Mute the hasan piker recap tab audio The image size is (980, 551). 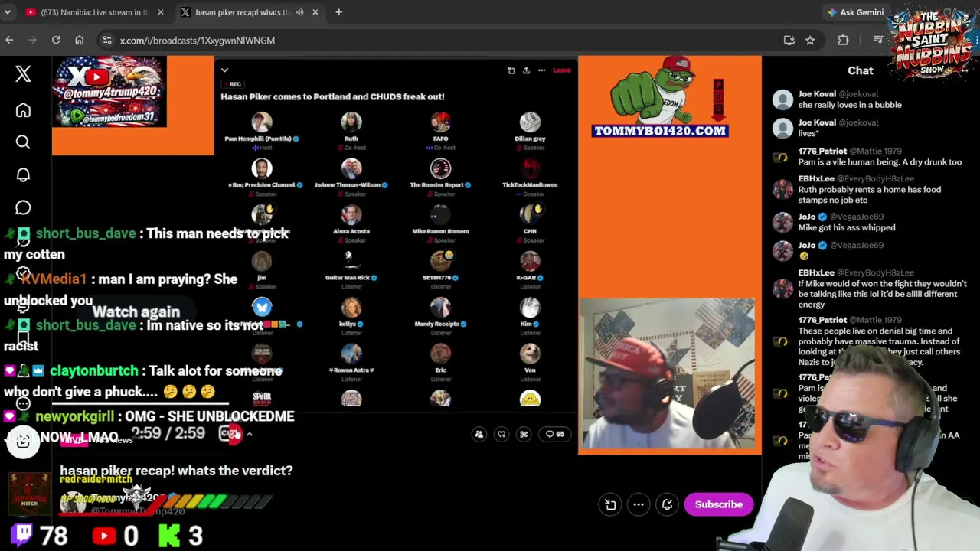click(x=299, y=12)
